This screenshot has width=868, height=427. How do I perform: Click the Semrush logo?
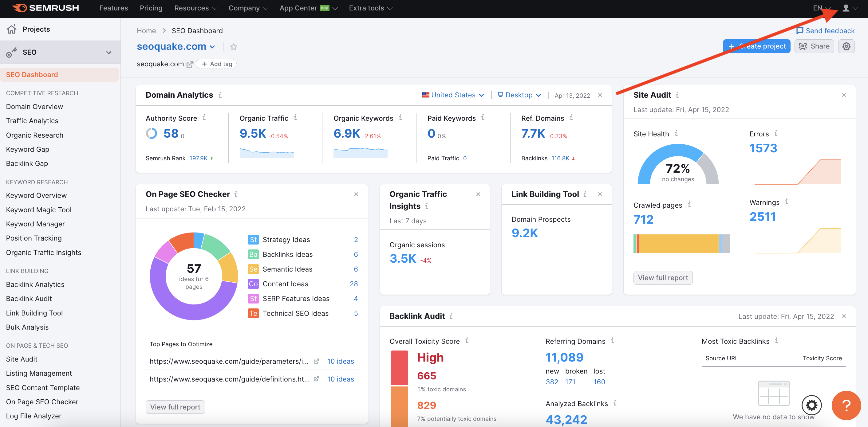(x=45, y=8)
